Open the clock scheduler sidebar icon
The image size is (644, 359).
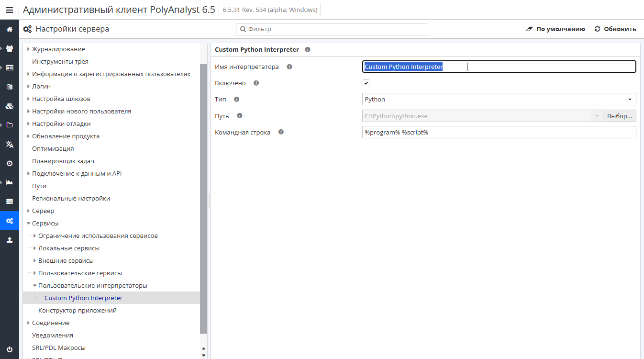pyautogui.click(x=10, y=163)
